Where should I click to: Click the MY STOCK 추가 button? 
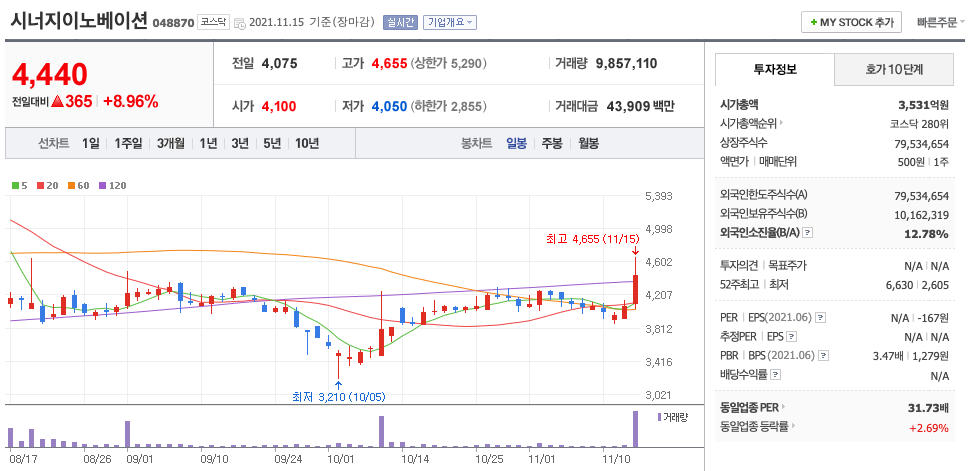(852, 23)
